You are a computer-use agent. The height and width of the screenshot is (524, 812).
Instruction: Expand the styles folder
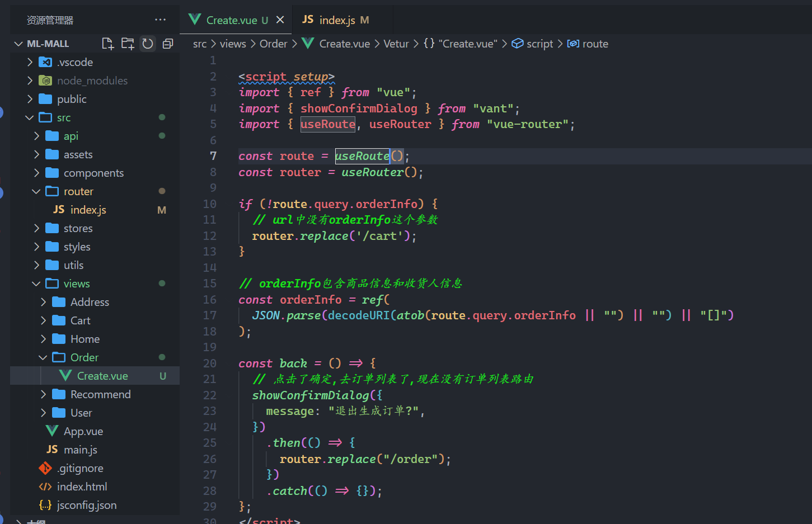pyautogui.click(x=36, y=247)
